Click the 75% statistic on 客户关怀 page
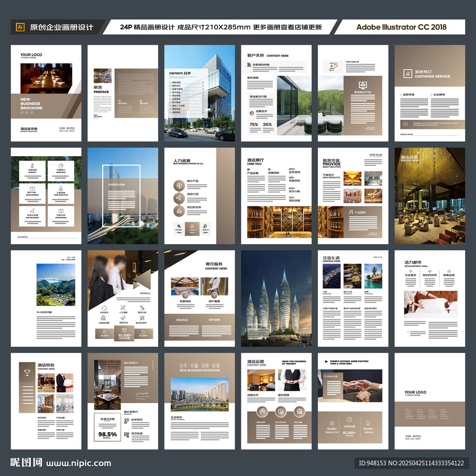Image resolution: width=476 pixels, height=476 pixels. (254, 125)
